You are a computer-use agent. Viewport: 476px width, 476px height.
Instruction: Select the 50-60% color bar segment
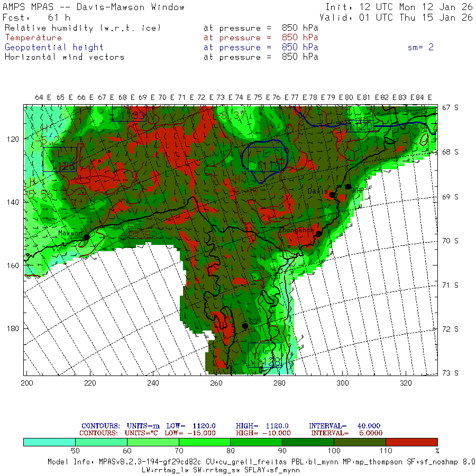click(101, 442)
